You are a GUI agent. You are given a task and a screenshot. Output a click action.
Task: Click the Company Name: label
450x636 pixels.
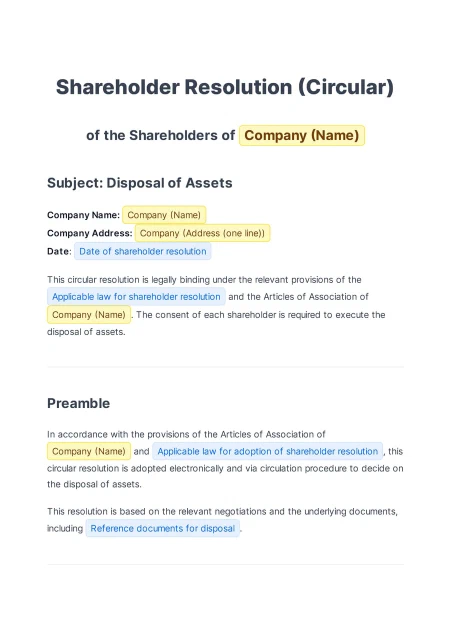point(84,215)
